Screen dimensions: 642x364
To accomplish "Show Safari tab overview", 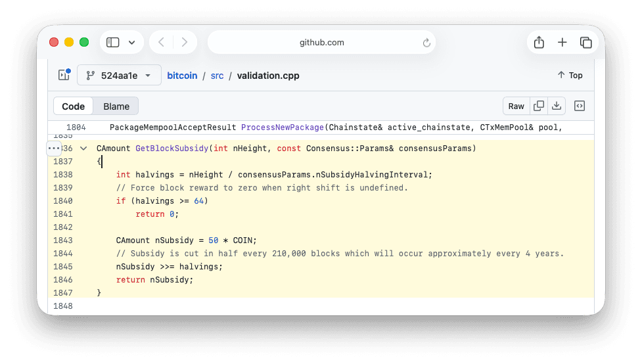I will click(x=585, y=43).
